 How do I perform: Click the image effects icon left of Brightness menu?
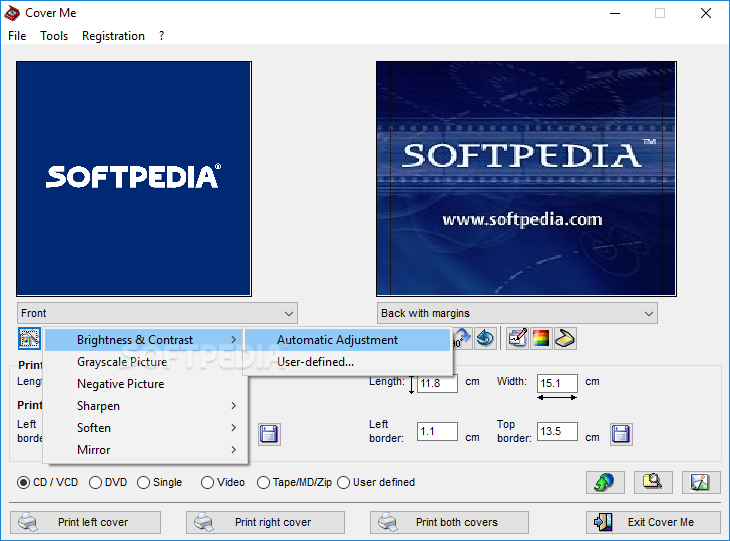click(x=29, y=338)
